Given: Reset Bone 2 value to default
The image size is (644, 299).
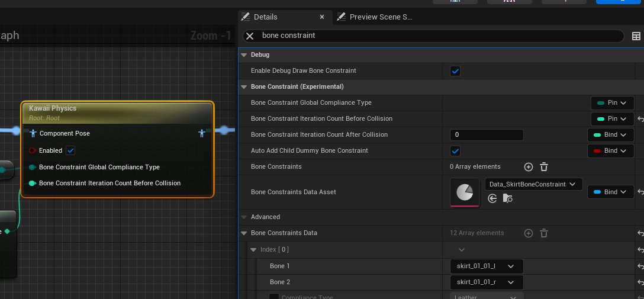Looking at the screenshot, I should [x=640, y=282].
